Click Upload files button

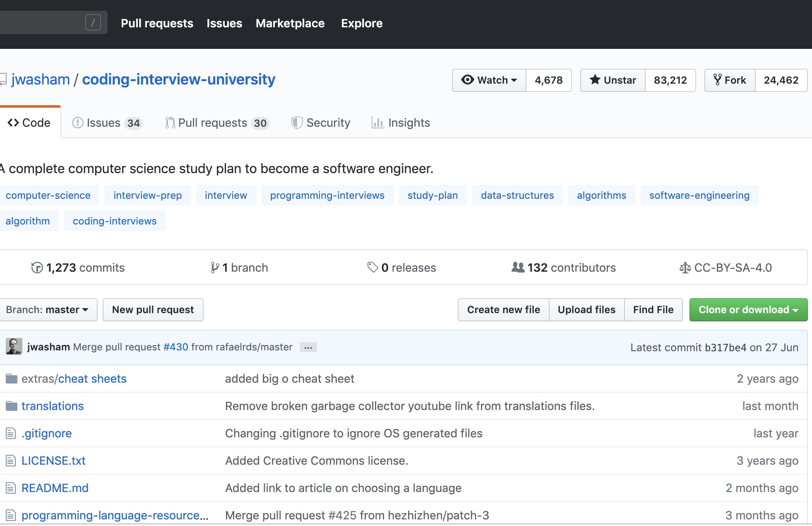(x=586, y=309)
